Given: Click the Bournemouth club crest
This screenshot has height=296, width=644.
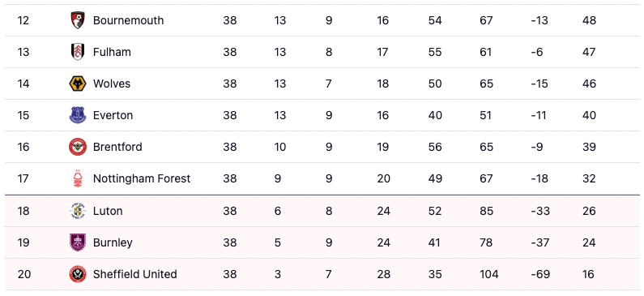Looking at the screenshot, I should [78, 20].
